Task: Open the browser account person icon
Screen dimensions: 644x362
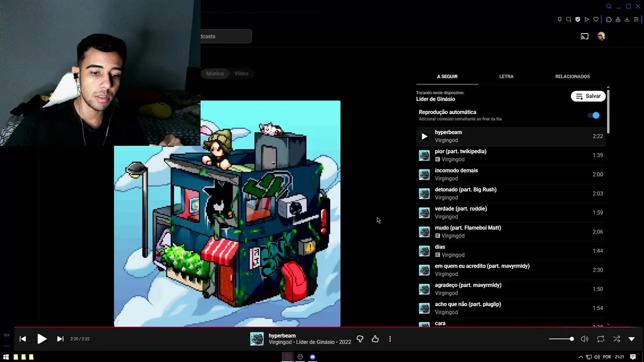Action: click(x=618, y=20)
